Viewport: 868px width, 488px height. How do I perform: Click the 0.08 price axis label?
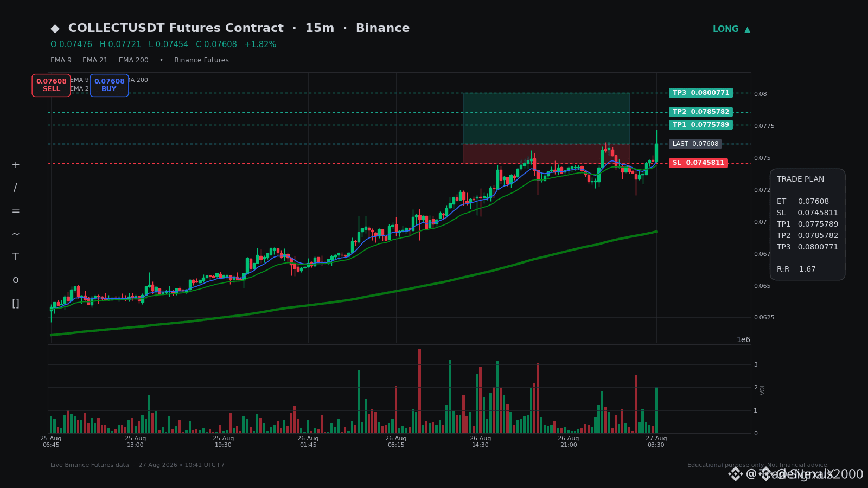761,94
